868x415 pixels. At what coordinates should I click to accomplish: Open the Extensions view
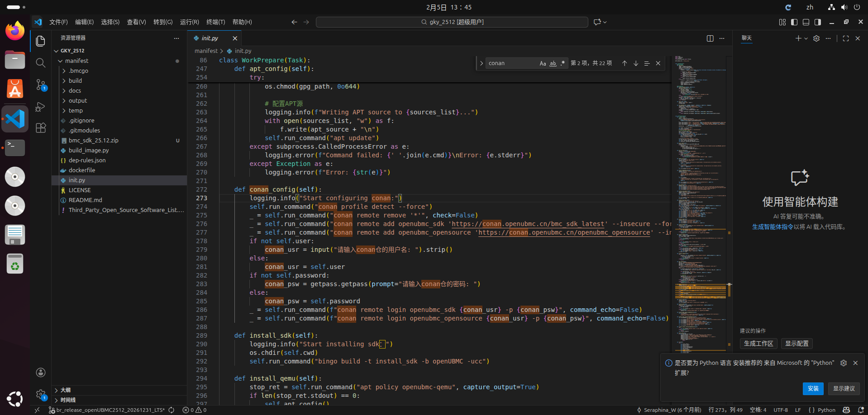pos(41,128)
